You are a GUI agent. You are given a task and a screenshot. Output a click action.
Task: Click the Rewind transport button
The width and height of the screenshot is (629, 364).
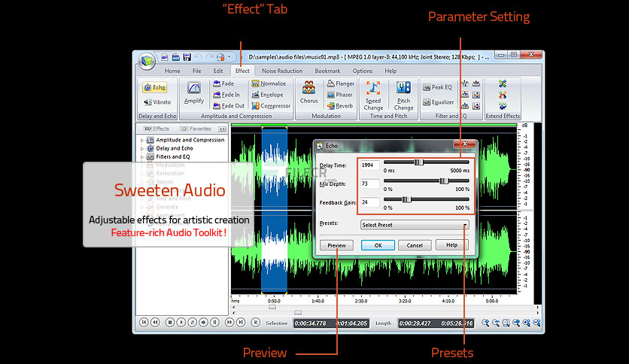point(155,323)
